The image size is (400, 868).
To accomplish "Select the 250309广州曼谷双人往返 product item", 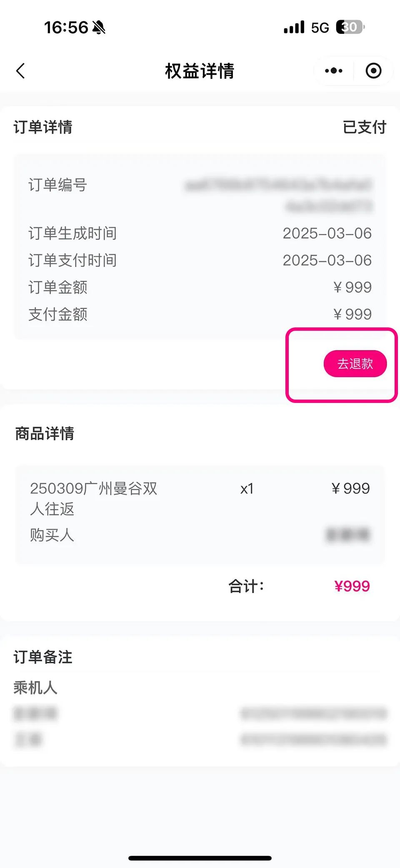I will 94,498.
